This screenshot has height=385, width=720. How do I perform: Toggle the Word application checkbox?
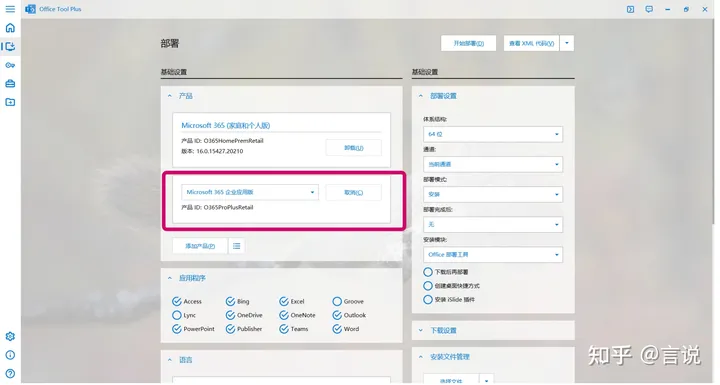tap(337, 329)
